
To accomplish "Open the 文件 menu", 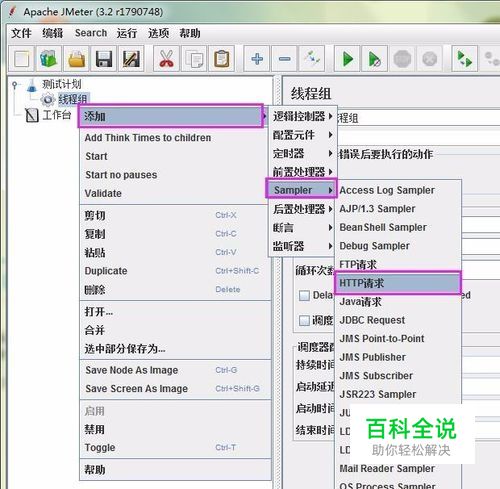I will click(x=21, y=33).
